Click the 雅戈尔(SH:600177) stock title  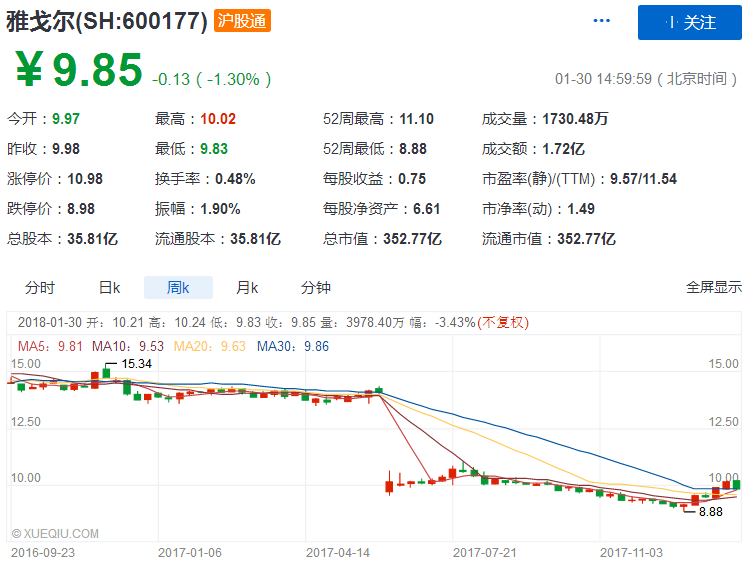[x=107, y=21]
